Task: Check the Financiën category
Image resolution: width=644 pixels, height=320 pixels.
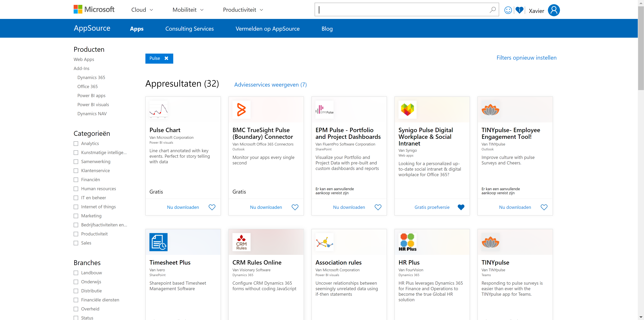Action: coord(76,180)
